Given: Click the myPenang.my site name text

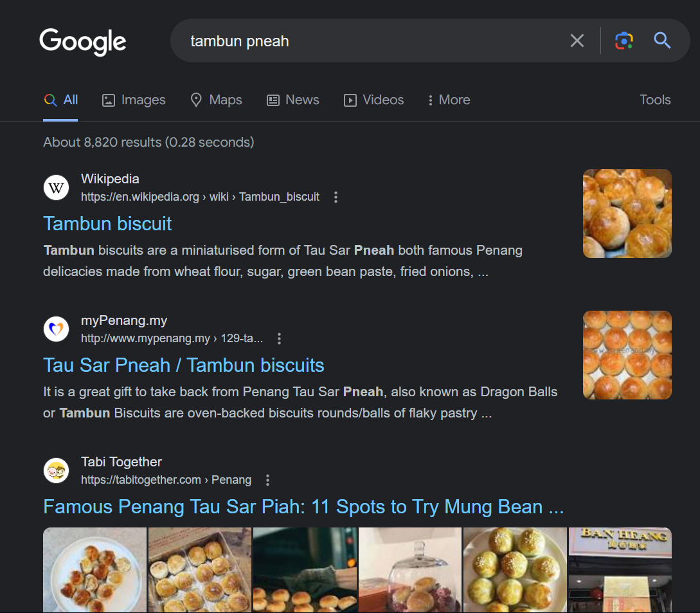Looking at the screenshot, I should [124, 321].
